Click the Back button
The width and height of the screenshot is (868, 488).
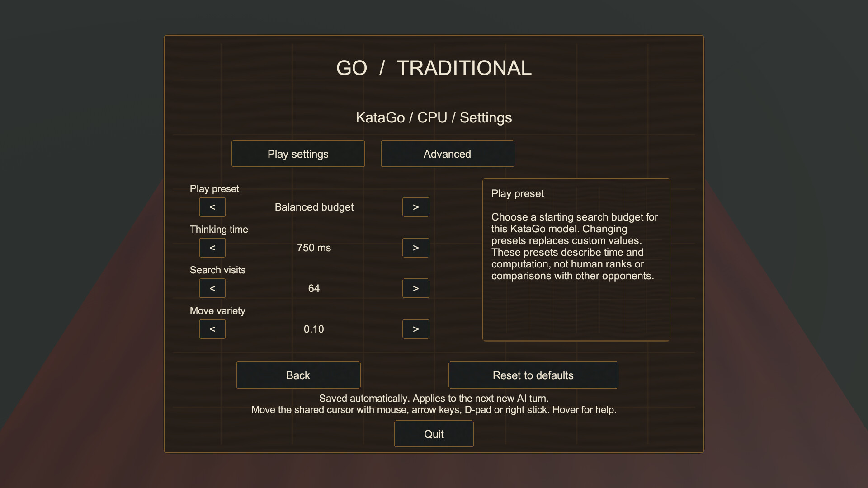click(298, 375)
